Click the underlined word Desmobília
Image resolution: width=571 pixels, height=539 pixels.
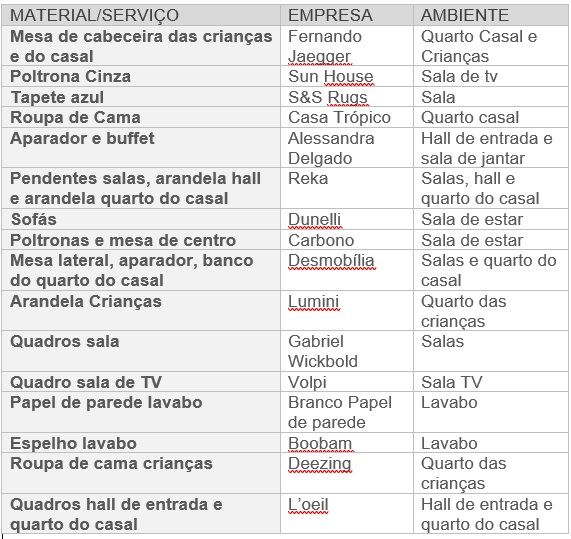click(x=331, y=260)
